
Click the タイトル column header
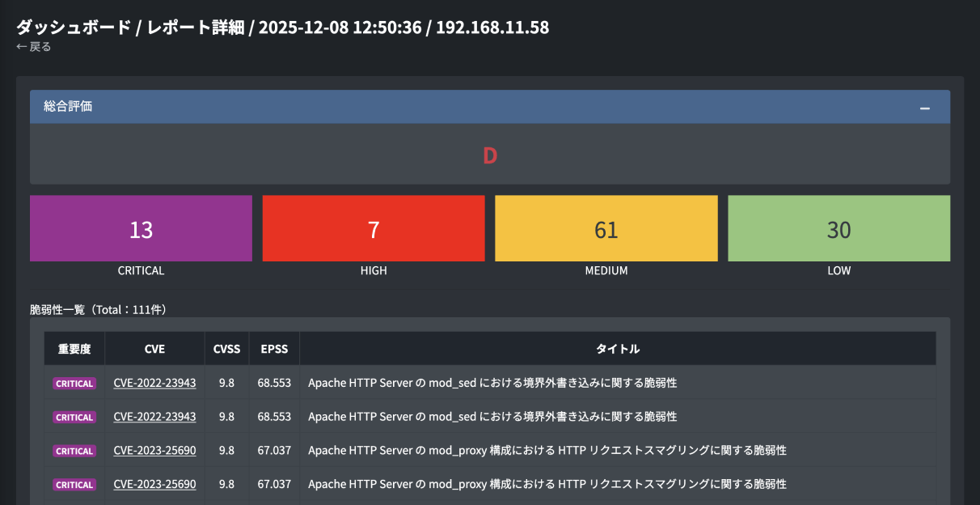[618, 349]
